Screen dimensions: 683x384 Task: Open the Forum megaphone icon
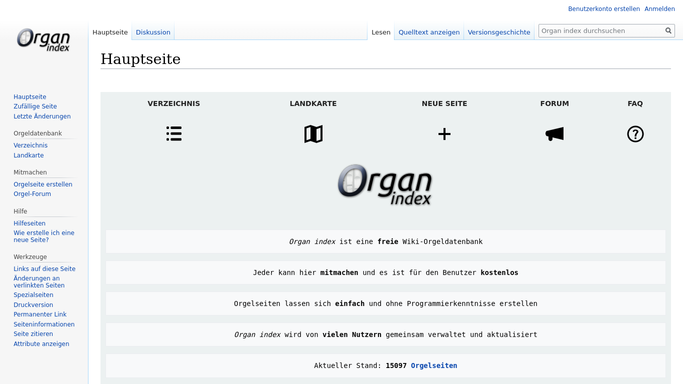tap(555, 134)
